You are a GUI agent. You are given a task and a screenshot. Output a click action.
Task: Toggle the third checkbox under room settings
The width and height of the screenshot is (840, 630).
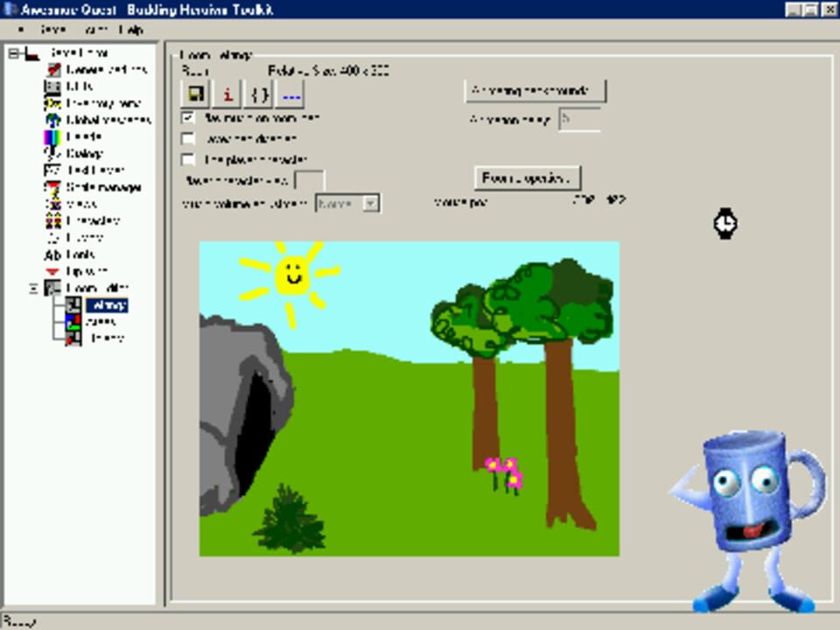[185, 159]
